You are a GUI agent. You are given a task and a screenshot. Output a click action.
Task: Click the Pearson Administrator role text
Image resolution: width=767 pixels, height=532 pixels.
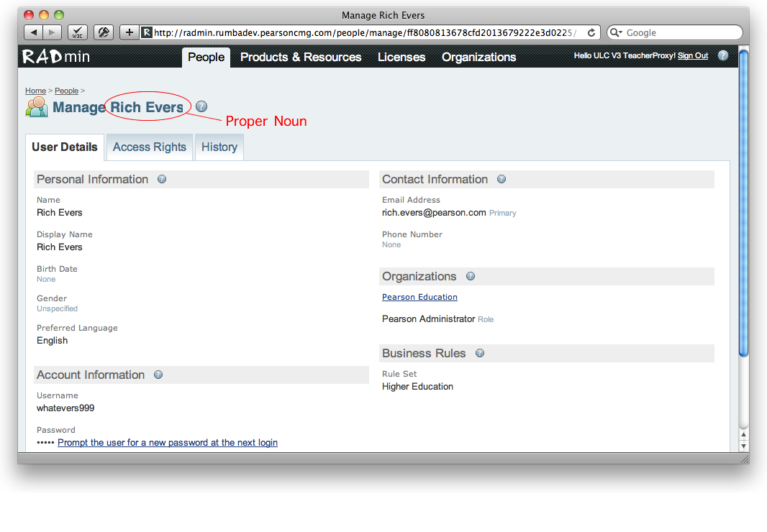click(429, 319)
